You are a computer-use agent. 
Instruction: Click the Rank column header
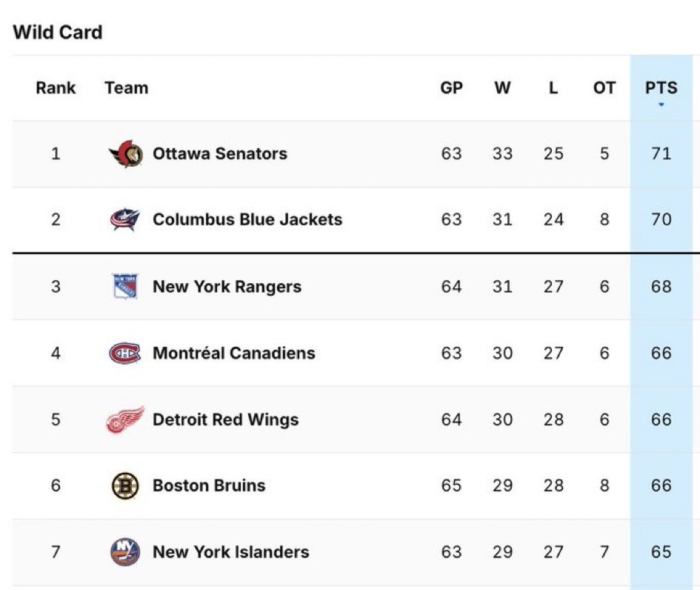[56, 87]
